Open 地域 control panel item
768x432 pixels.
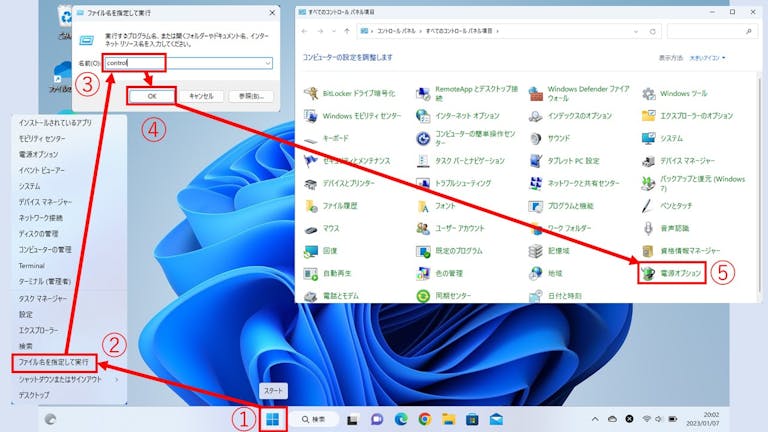546,273
